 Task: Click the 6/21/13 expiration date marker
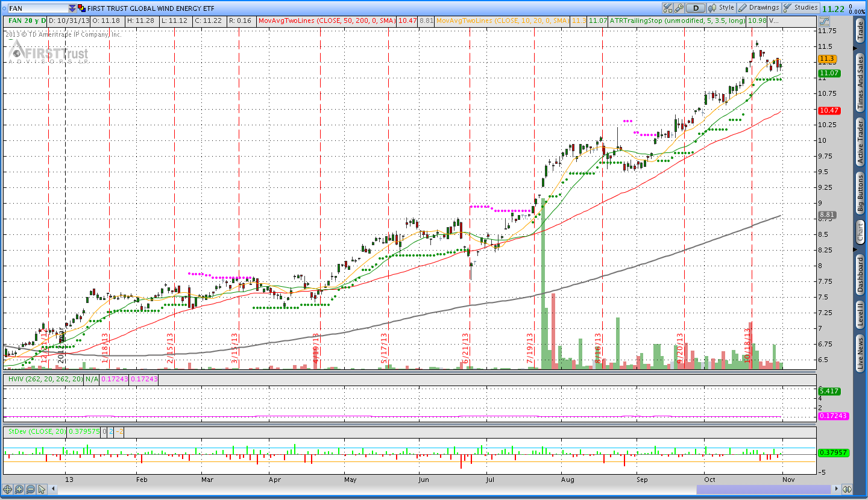click(x=466, y=348)
